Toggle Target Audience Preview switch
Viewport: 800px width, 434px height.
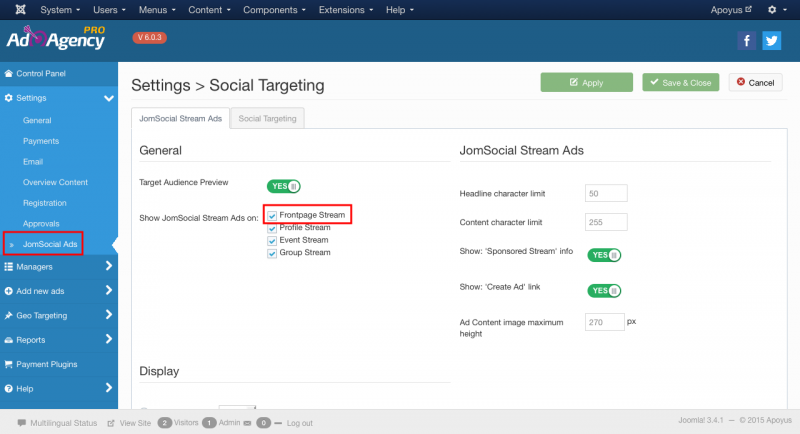click(x=284, y=186)
